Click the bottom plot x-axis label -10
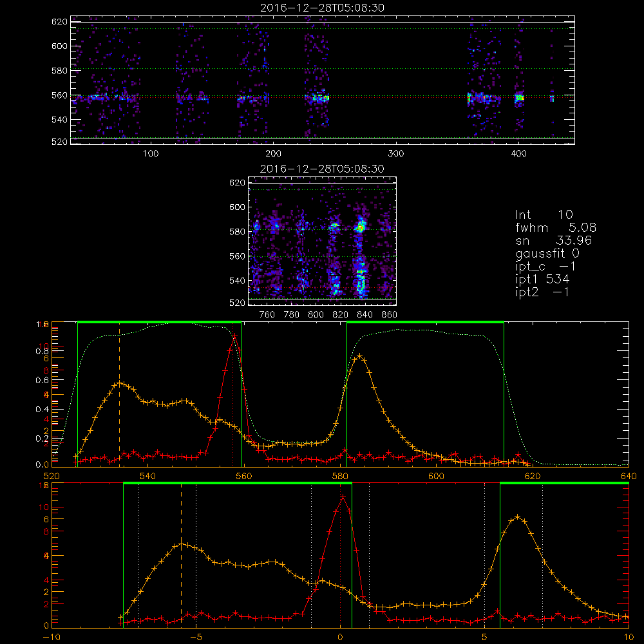 (52, 637)
